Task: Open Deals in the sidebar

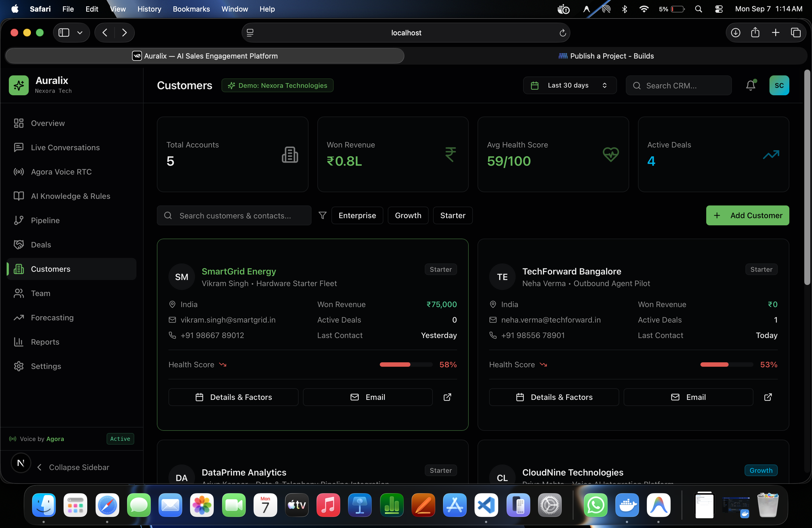Action: 71,245
